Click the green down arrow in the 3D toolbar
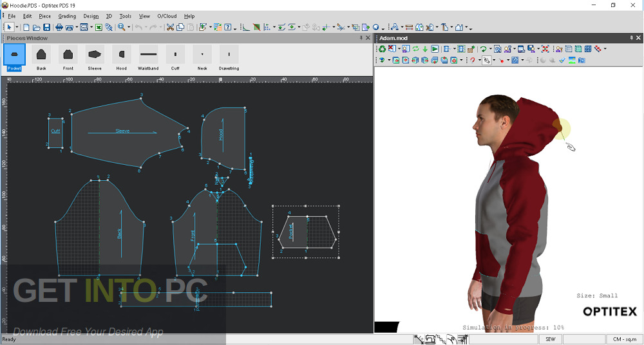 (x=425, y=50)
